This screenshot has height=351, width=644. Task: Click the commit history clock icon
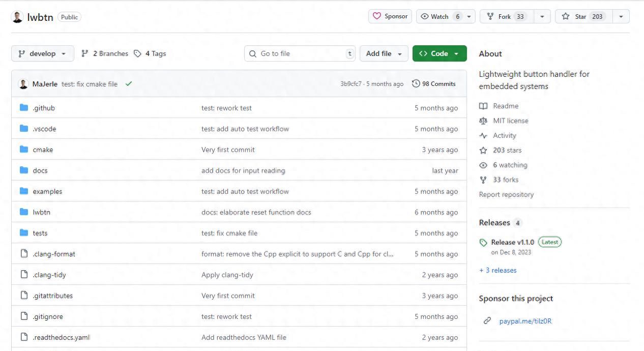pyautogui.click(x=416, y=84)
